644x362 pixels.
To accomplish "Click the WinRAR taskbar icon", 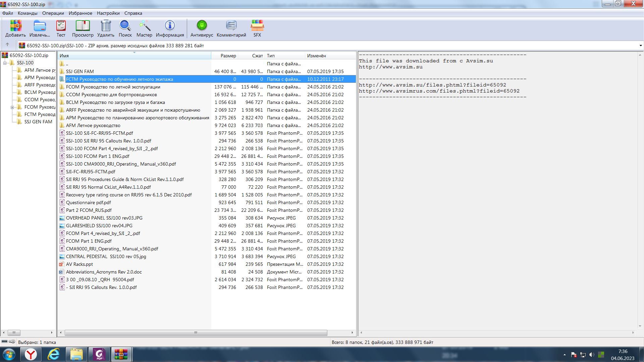I will [x=121, y=354].
